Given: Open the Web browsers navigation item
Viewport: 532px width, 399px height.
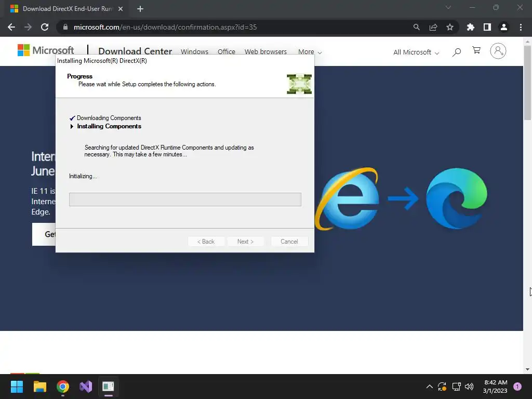Looking at the screenshot, I should click(265, 51).
